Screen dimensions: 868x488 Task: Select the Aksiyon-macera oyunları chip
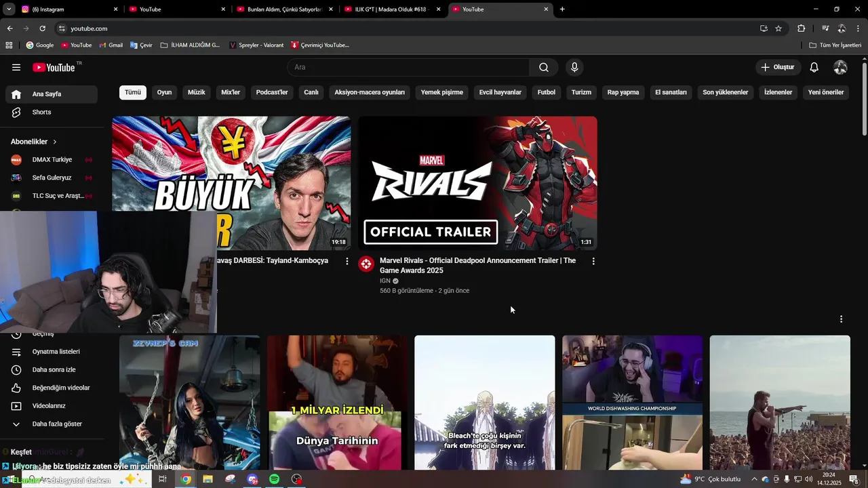coord(370,92)
